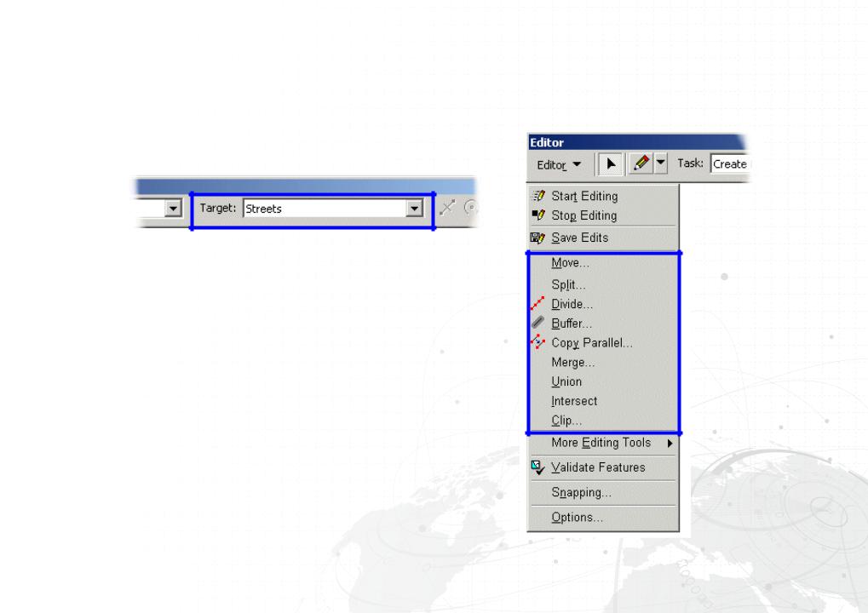Open Options... from Editor menu

tap(603, 518)
